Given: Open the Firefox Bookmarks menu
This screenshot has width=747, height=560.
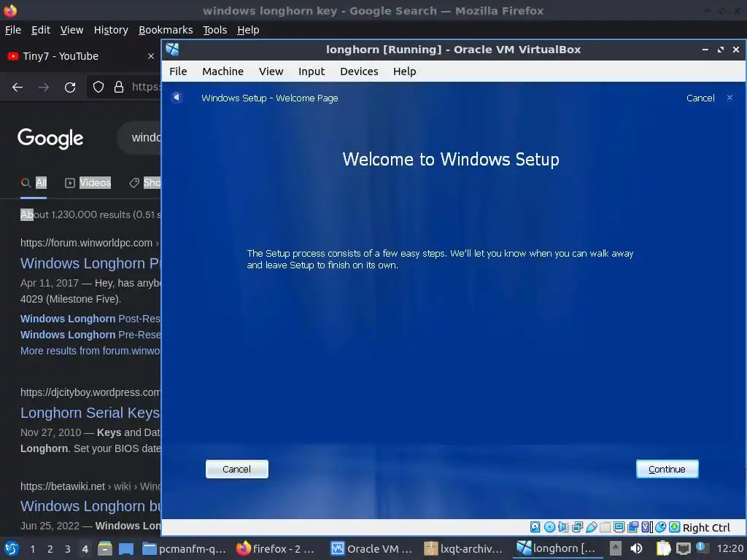Looking at the screenshot, I should (166, 30).
